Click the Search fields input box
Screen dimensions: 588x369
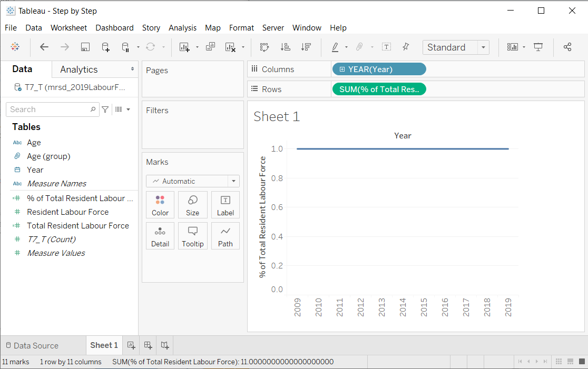click(48, 109)
